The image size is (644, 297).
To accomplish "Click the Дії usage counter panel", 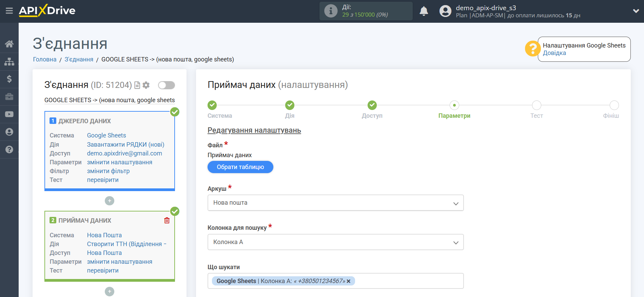I will 366,11.
